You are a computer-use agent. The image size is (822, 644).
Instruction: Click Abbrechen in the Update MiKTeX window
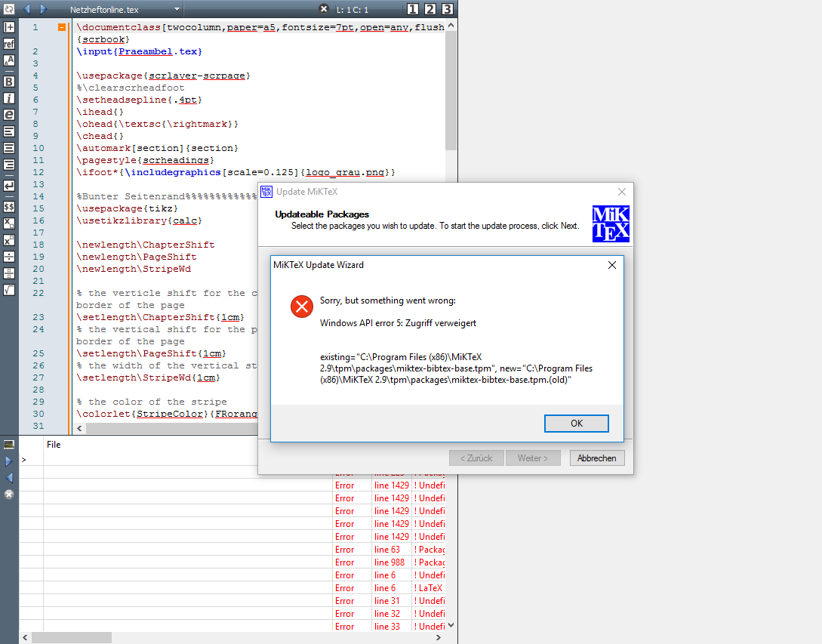coord(596,458)
